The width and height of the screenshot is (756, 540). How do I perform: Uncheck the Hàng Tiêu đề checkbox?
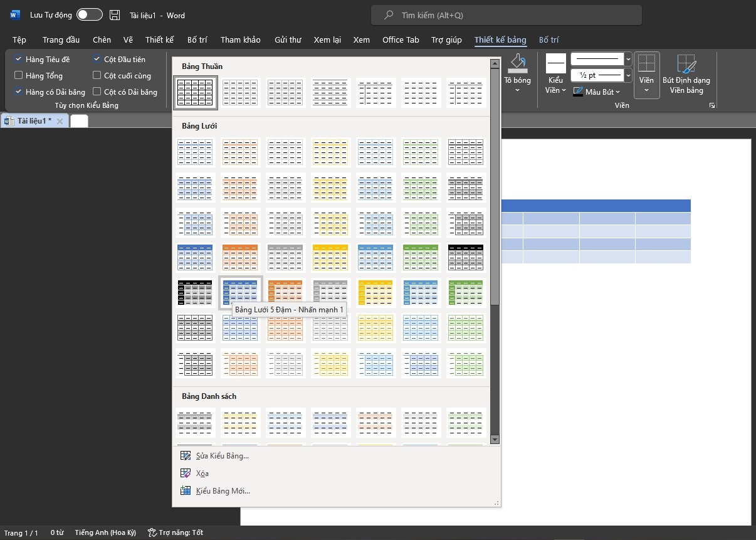click(18, 59)
